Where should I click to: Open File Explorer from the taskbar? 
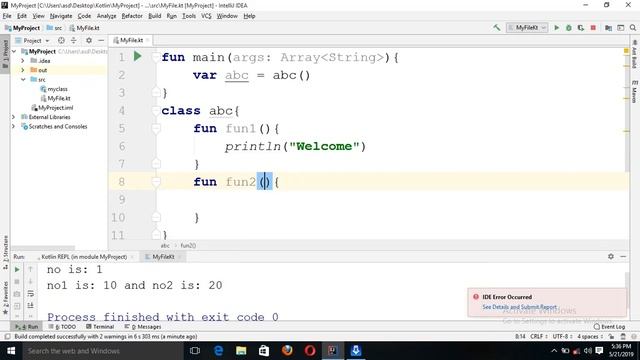241,351
